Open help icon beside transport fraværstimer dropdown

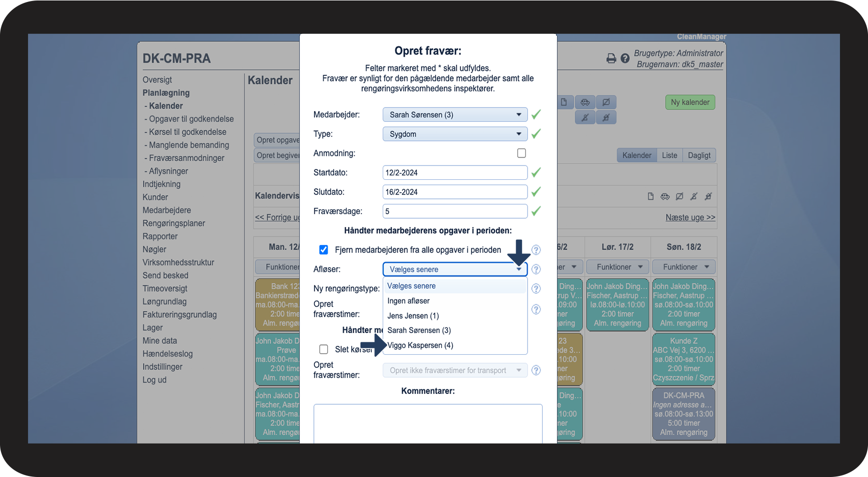(536, 370)
